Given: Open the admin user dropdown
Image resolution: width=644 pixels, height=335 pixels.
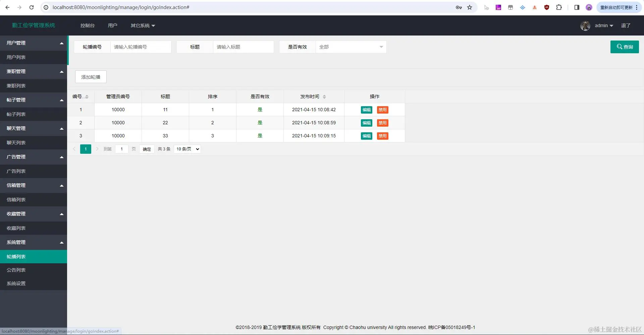Looking at the screenshot, I should click(x=604, y=25).
